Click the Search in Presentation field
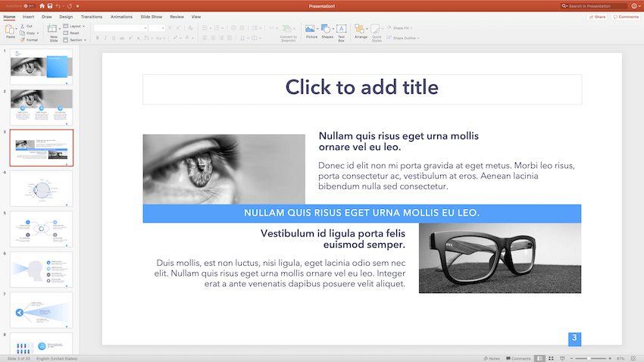The height and width of the screenshot is (362, 644). pyautogui.click(x=594, y=6)
